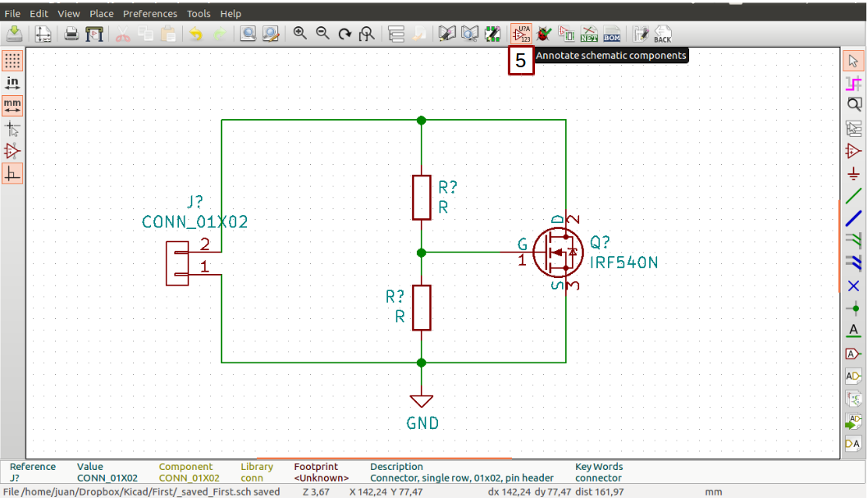This screenshot has height=502, width=868.
Task: Switch units to millimeters
Action: tap(11, 104)
